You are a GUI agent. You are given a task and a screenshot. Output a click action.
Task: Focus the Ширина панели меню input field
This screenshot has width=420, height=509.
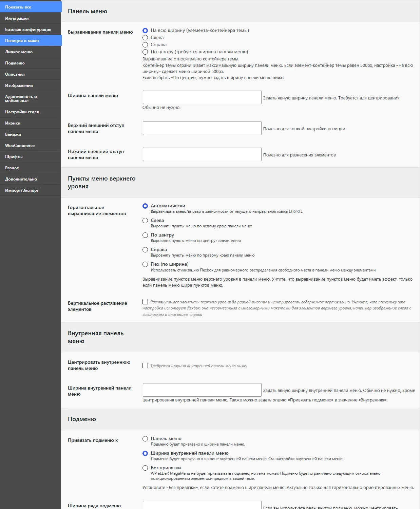click(202, 97)
